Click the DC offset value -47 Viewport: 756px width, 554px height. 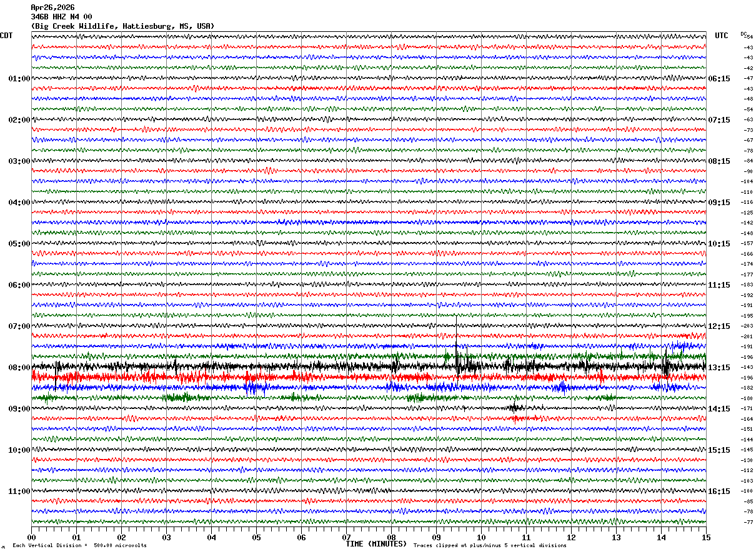(x=748, y=79)
